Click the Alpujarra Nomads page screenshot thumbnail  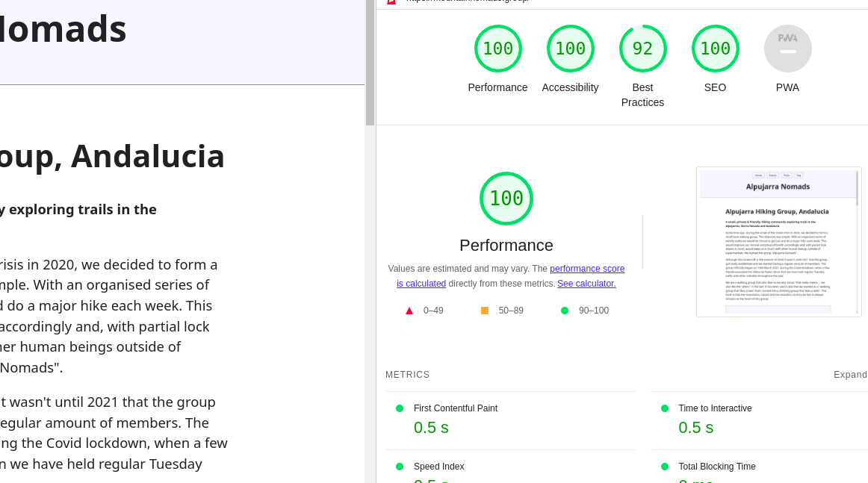coord(778,241)
